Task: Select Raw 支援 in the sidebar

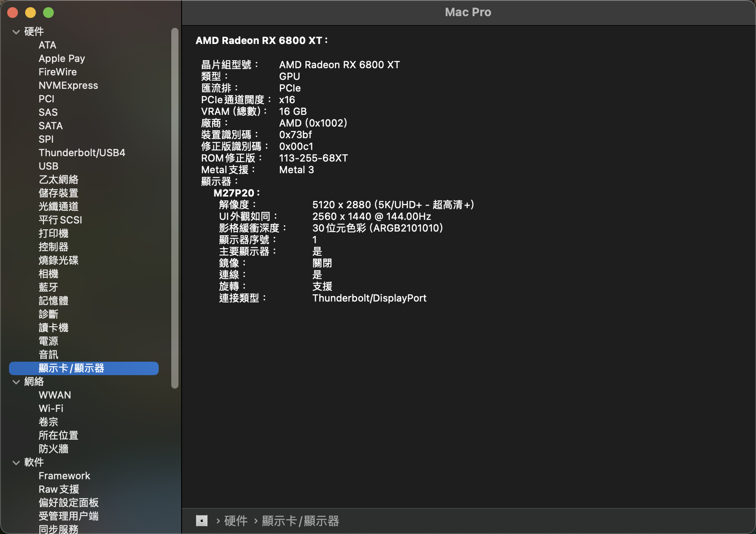Action: click(x=59, y=490)
